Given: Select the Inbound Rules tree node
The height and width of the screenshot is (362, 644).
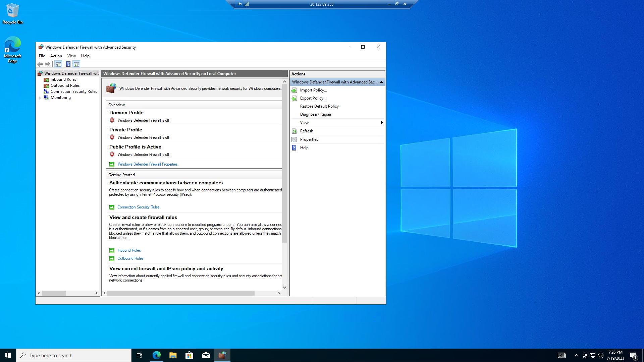Looking at the screenshot, I should 63,79.
